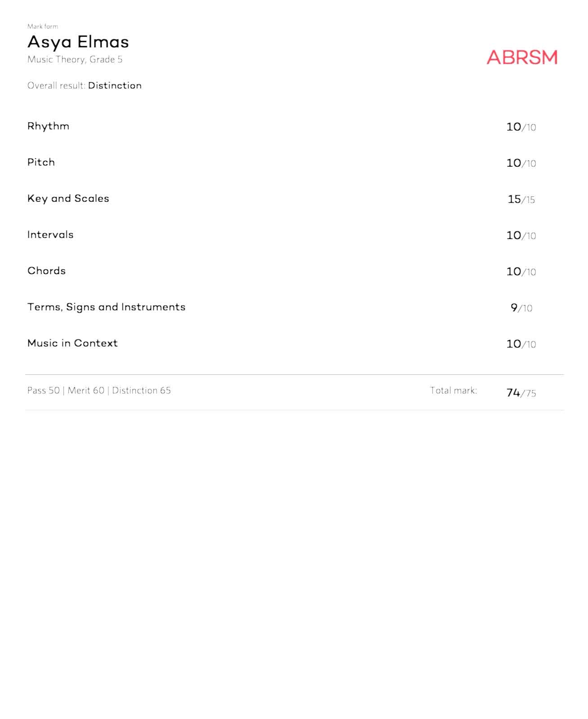Click the Distinction 65 threshold text
This screenshot has width=588, height=719.
(141, 391)
